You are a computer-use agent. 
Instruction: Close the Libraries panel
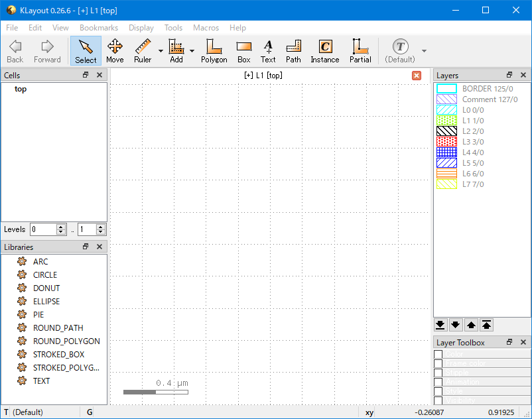(100, 247)
